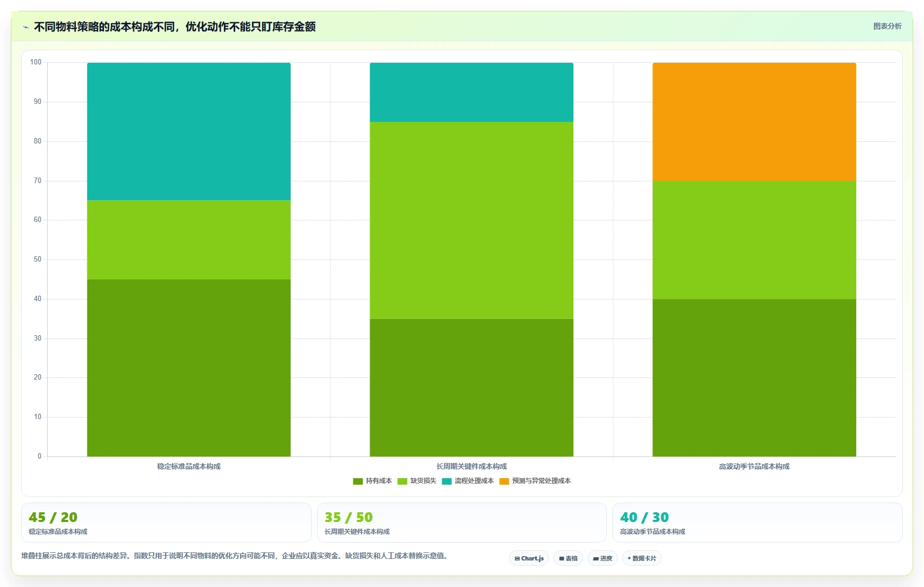This screenshot has width=924, height=587.
Task: Click x-axis label 长周期关键件成本构成
Action: click(471, 466)
